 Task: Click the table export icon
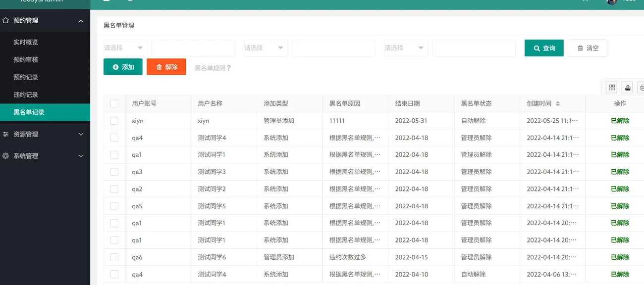[x=628, y=88]
